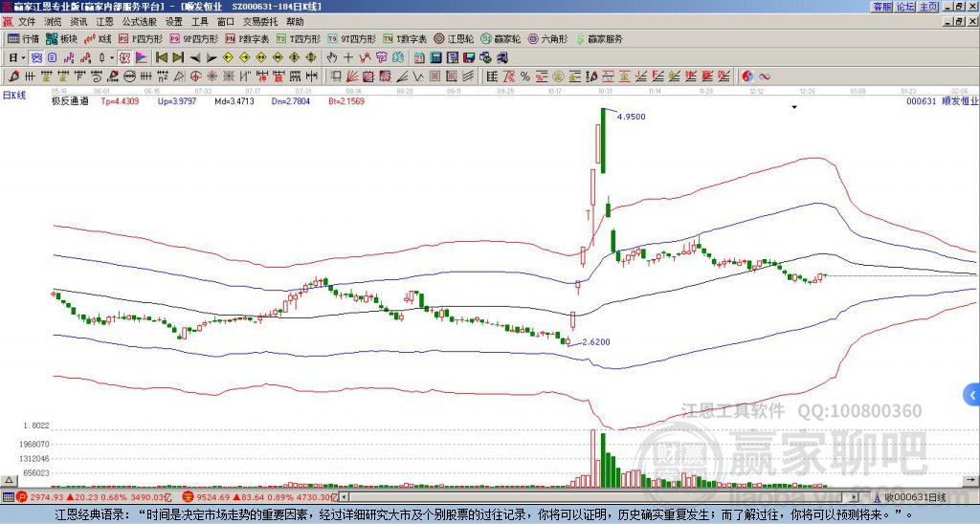Click horizontal scrollbar right arrow
980x524 pixels.
tap(854, 497)
